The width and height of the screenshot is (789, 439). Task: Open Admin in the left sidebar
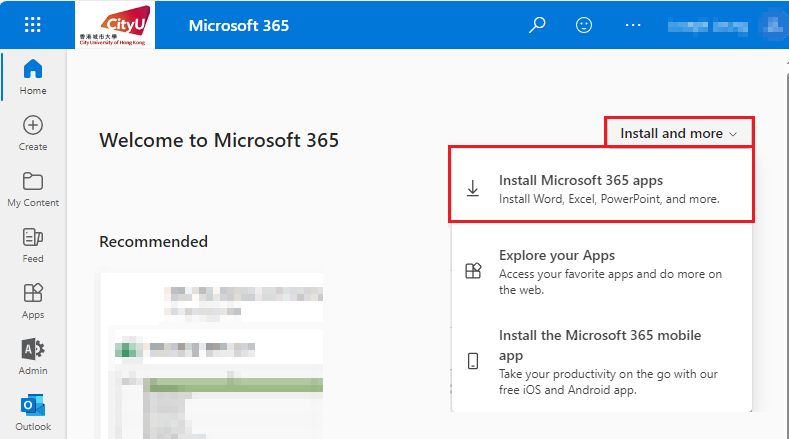[33, 357]
